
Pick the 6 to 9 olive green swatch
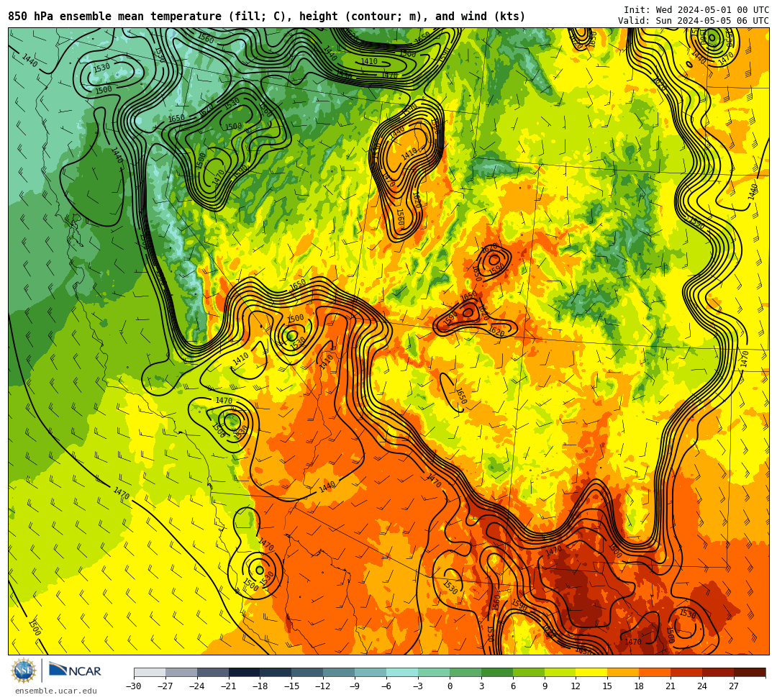tap(529, 672)
